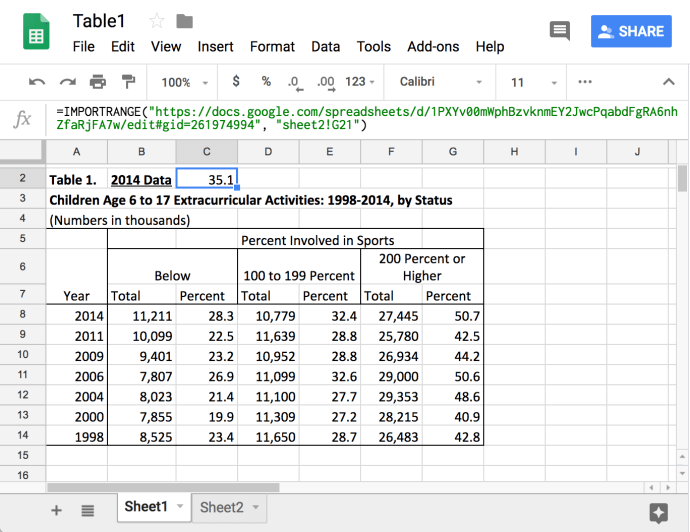Print the spreadsheet using printer icon
Image resolution: width=690 pixels, height=532 pixels.
tap(97, 82)
